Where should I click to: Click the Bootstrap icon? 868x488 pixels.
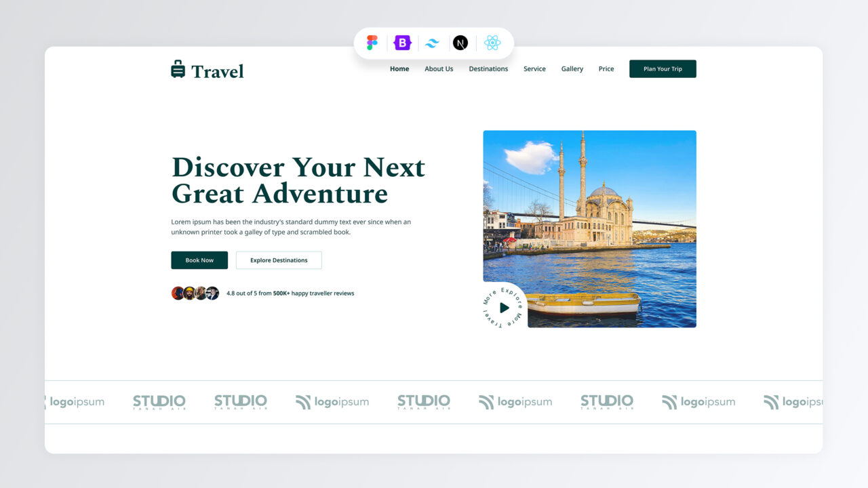pos(403,43)
